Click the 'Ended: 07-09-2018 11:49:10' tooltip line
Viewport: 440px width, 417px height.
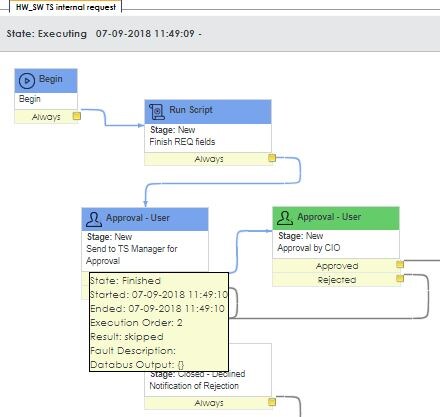[x=157, y=309]
